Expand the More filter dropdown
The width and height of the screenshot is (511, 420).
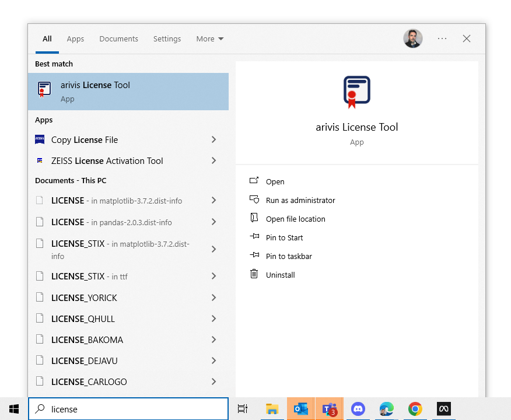(209, 38)
